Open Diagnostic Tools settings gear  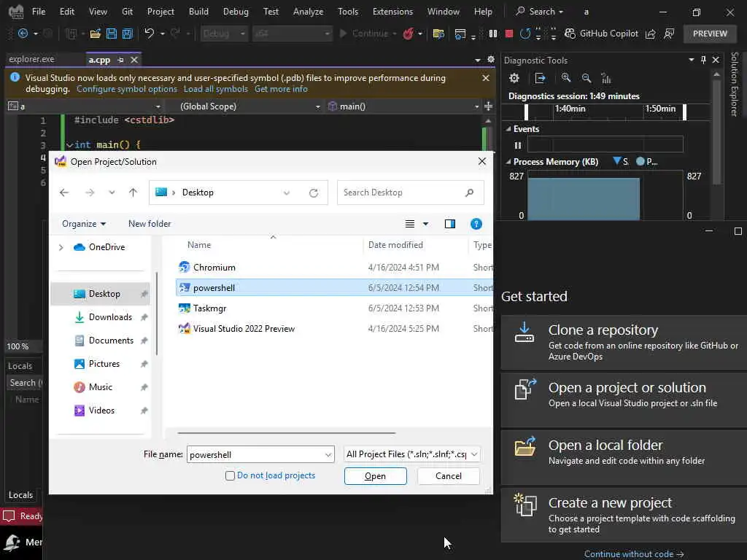click(x=514, y=78)
